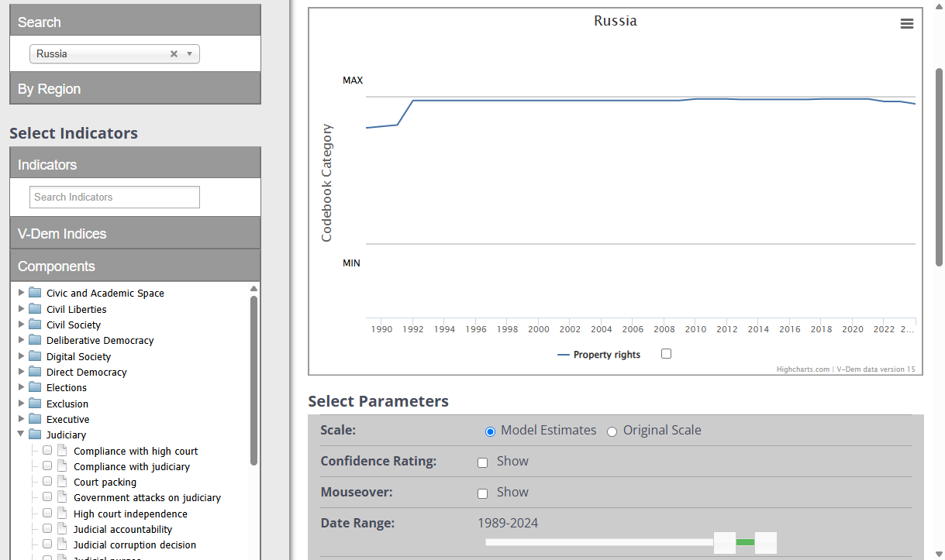The height and width of the screenshot is (560, 945).
Task: Expand the Elections tree node
Action: 21,387
